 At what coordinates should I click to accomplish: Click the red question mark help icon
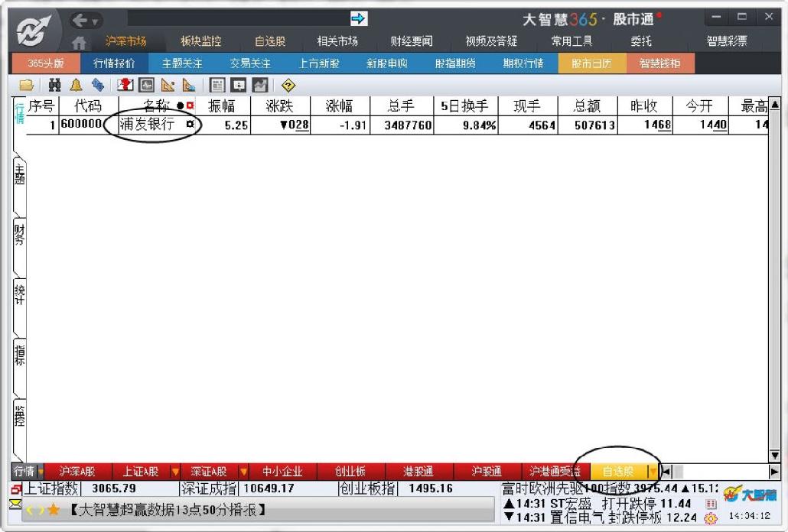coord(125,86)
